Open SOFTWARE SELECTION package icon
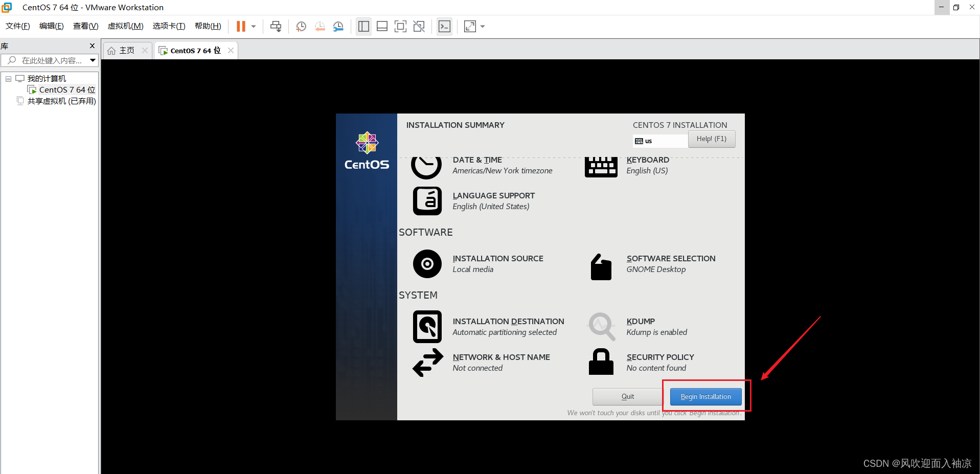Viewport: 980px width, 474px height. tap(601, 267)
